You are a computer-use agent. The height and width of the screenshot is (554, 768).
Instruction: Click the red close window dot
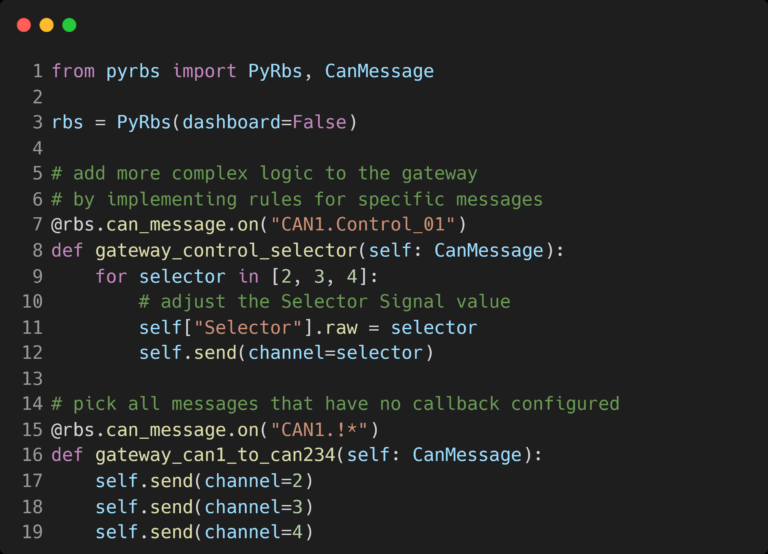coord(24,25)
